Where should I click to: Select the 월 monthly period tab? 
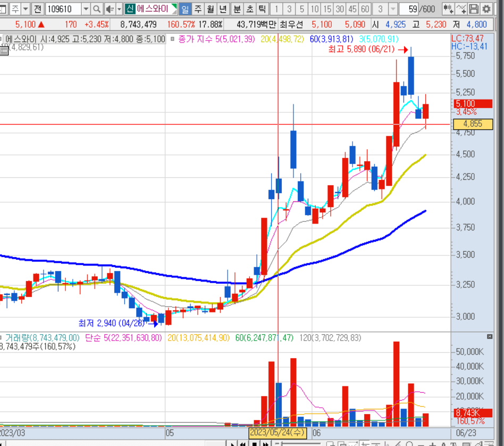tap(211, 9)
